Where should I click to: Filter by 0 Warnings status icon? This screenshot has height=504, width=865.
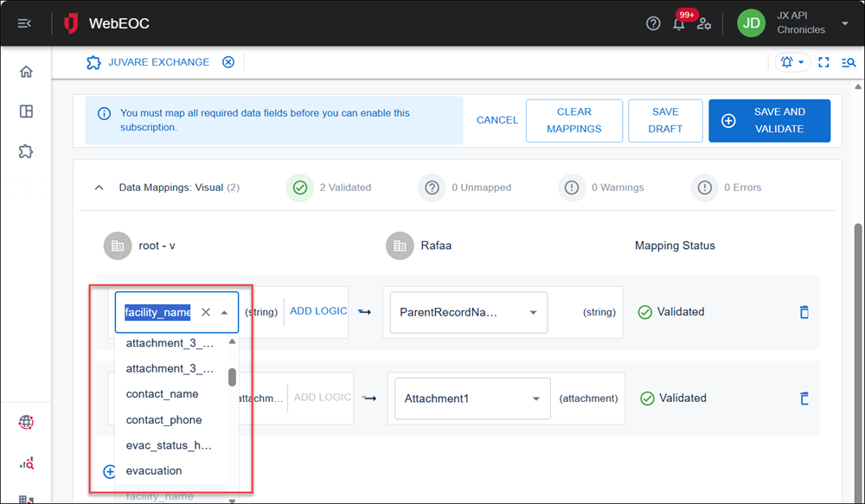pyautogui.click(x=572, y=188)
